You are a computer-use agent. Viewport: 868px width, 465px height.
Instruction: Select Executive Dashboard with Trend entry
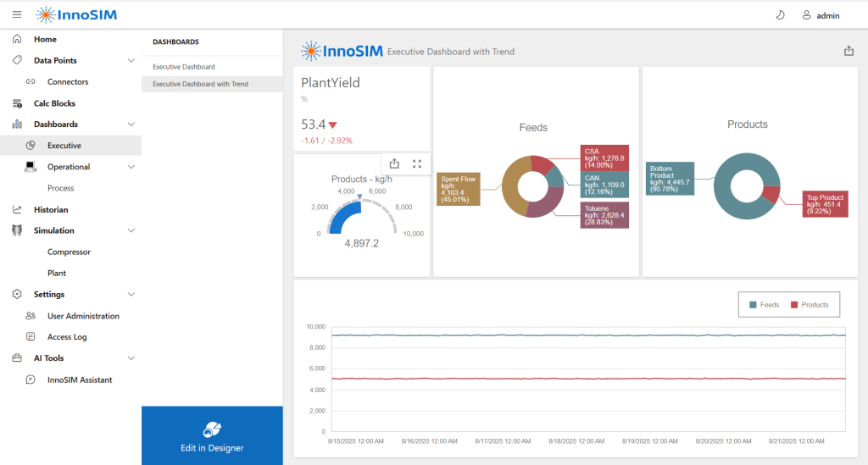(x=212, y=84)
